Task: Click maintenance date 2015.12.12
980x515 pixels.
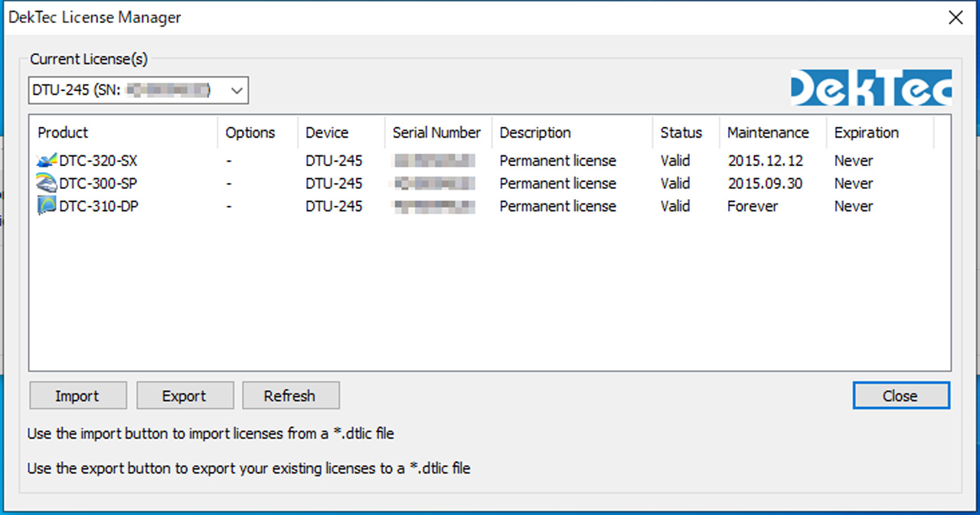Action: [x=766, y=161]
